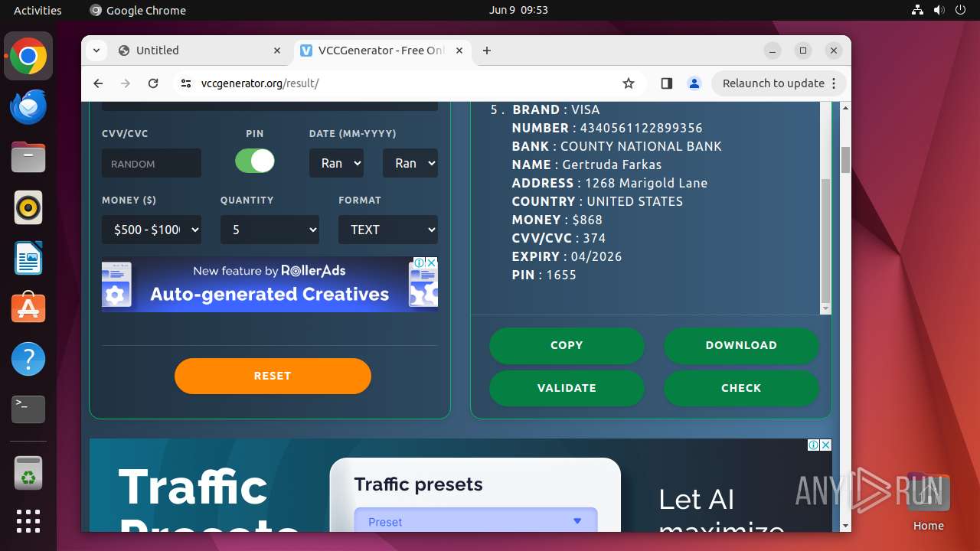The image size is (980, 551).
Task: Click the RollerAds Auto-generated Creatives banner
Action: pyautogui.click(x=269, y=284)
